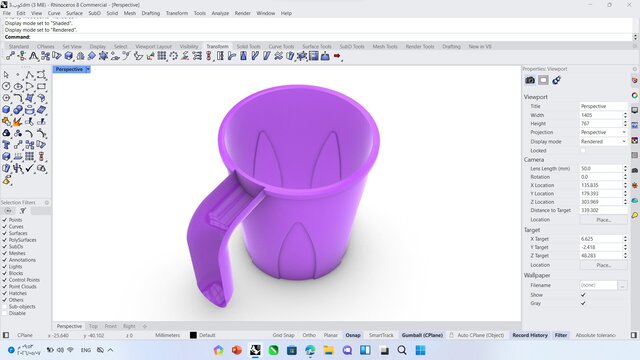Viewport: 640px width, 360px height.
Task: Click the checkmark analyze icon in left toolbar
Action: tap(30, 168)
